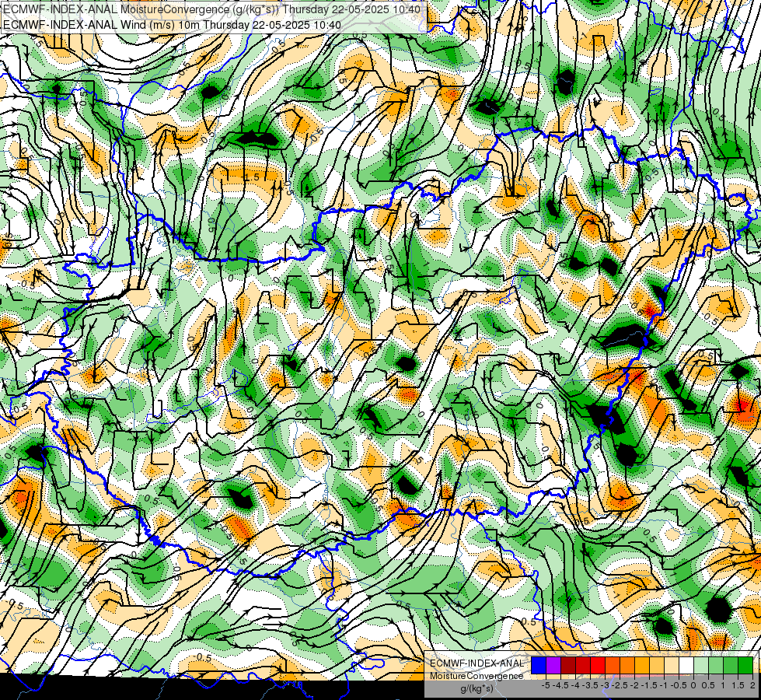
Task: Click the darkest red legend swatch
Action: pos(568,665)
